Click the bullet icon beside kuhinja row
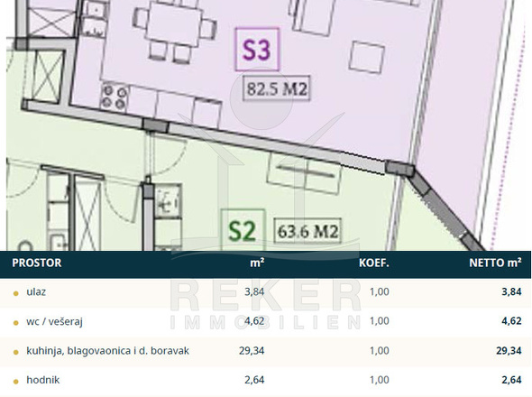This screenshot has width=532, height=397. 15,352
